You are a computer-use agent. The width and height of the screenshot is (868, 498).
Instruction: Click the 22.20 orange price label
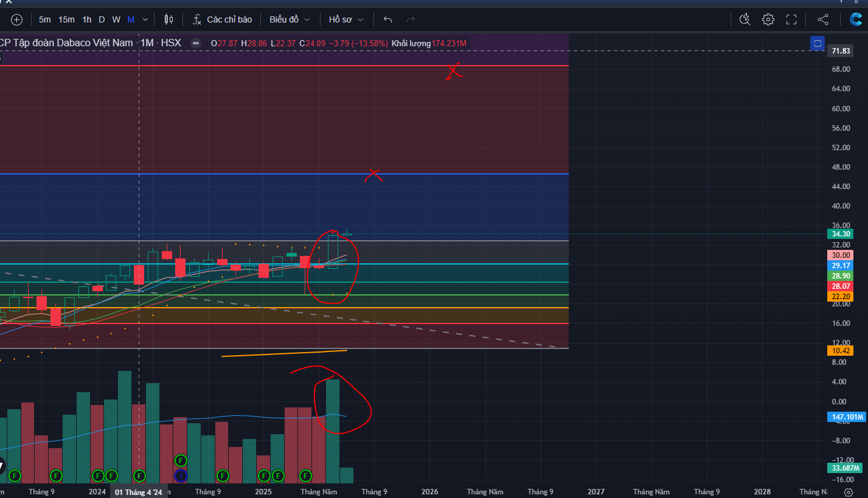click(x=841, y=296)
